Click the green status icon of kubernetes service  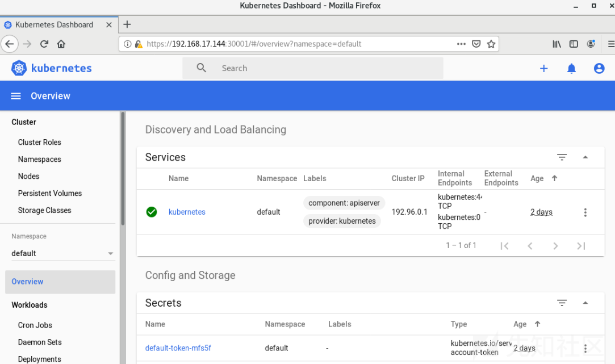[x=152, y=212]
